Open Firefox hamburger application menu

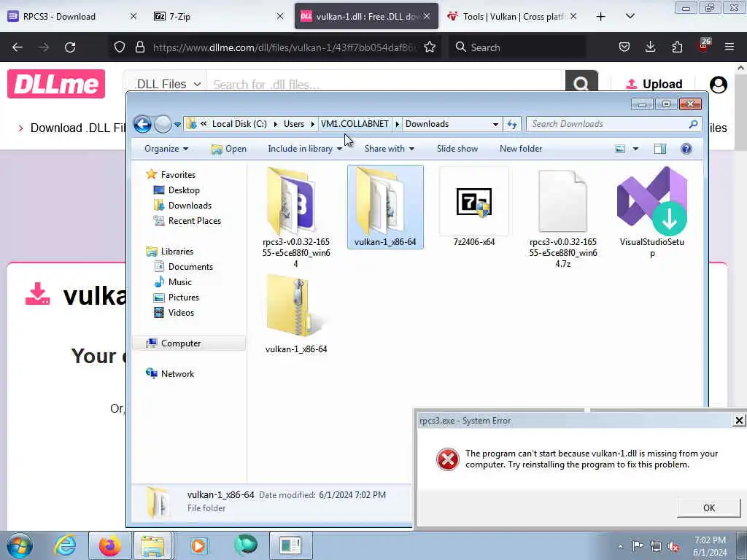729,47
